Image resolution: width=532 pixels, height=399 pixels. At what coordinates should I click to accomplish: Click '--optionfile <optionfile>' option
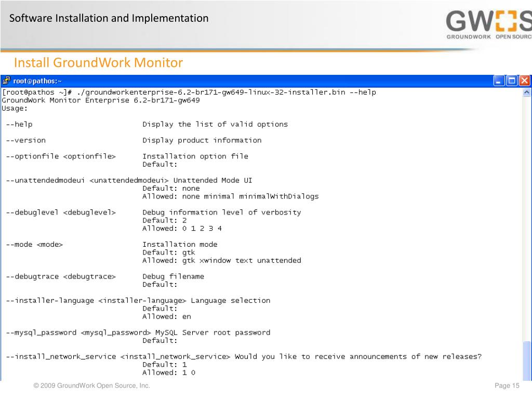point(61,156)
